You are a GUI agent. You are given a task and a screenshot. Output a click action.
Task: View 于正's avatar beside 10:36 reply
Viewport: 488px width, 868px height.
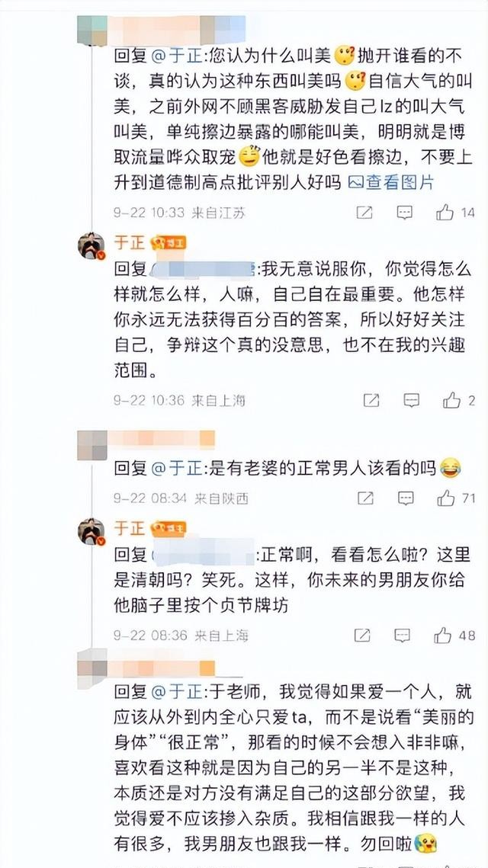click(x=91, y=246)
